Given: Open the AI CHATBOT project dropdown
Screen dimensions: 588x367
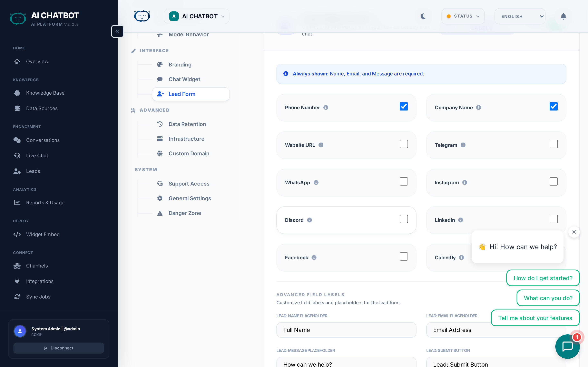Looking at the screenshot, I should (x=196, y=16).
